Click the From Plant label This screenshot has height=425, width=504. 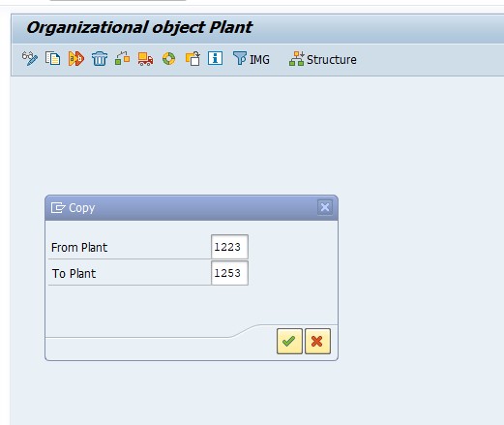[79, 248]
